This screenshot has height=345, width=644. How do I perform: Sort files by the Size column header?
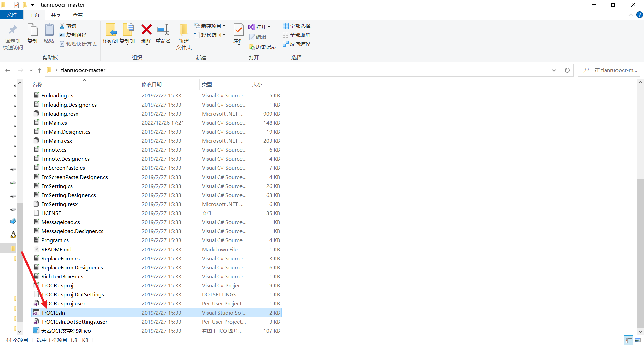[266, 84]
